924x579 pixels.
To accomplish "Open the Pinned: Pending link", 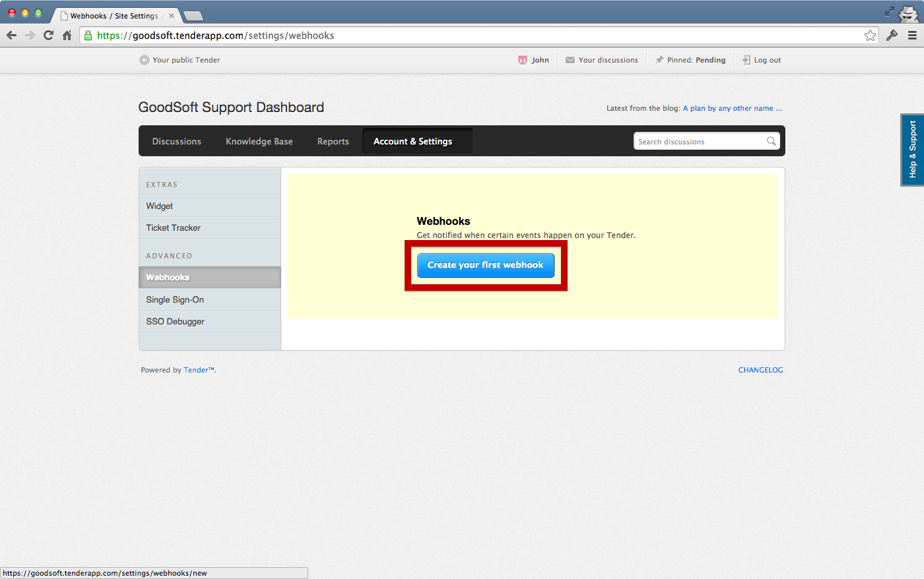I will (x=696, y=60).
